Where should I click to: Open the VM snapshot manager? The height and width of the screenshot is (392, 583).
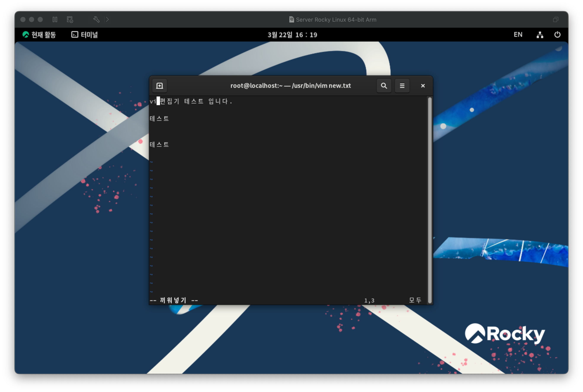[x=70, y=19]
